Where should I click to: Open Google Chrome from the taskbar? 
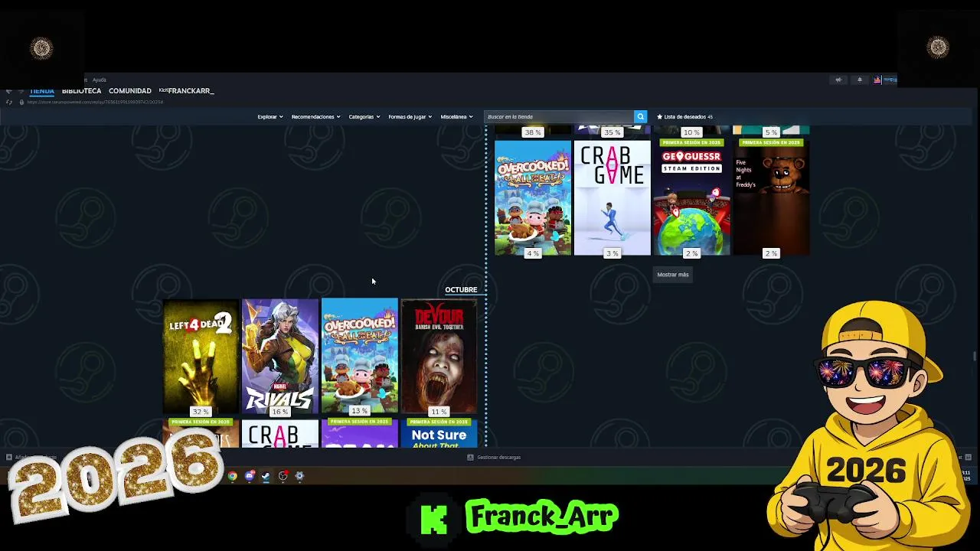point(232,476)
